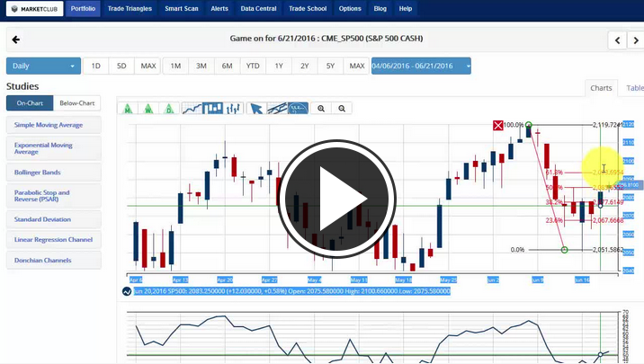Switch to Below-Chart studies

click(76, 103)
